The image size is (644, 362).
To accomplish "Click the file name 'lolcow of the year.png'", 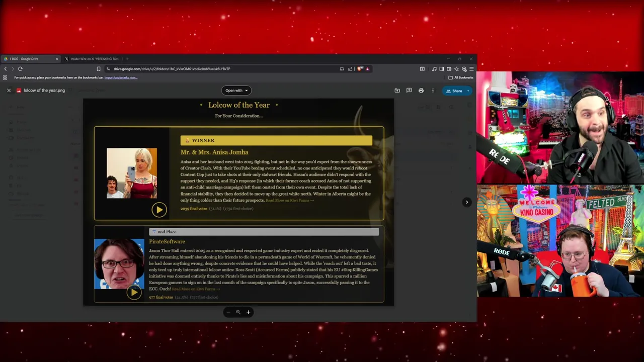I will tap(44, 90).
